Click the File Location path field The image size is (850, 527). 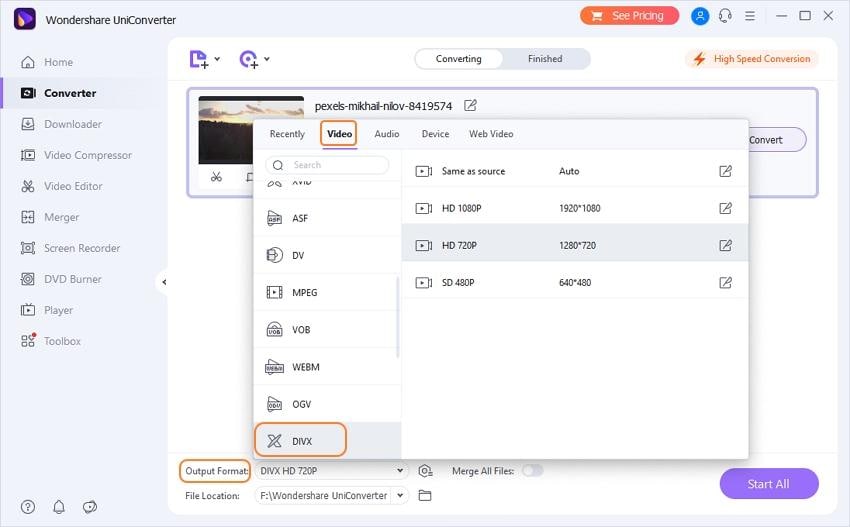(x=324, y=495)
